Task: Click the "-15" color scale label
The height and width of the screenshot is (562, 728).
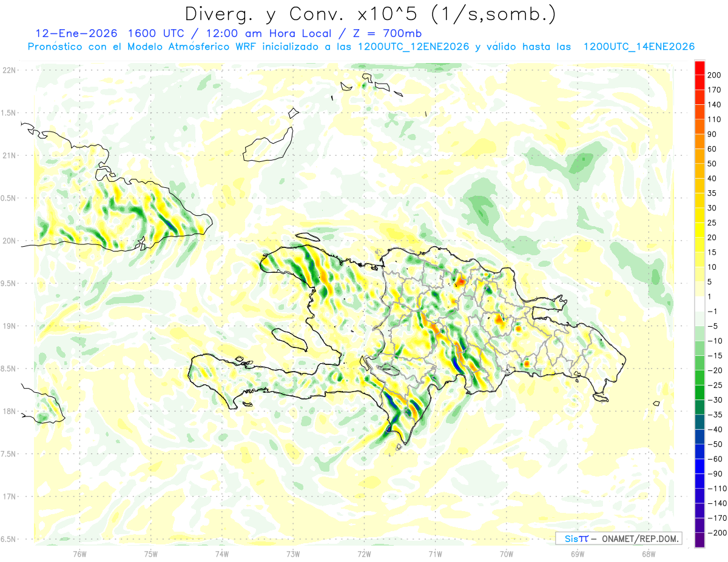Action: [x=714, y=355]
